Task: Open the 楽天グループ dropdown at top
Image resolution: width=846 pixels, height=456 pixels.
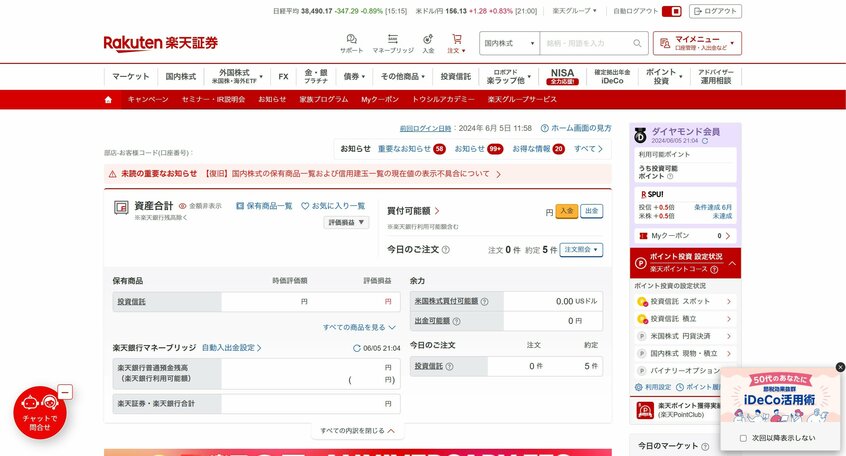Action: 575,11
